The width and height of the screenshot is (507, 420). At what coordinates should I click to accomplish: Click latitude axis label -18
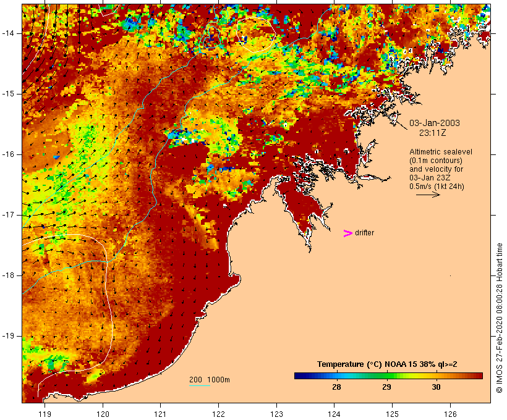tap(8, 275)
